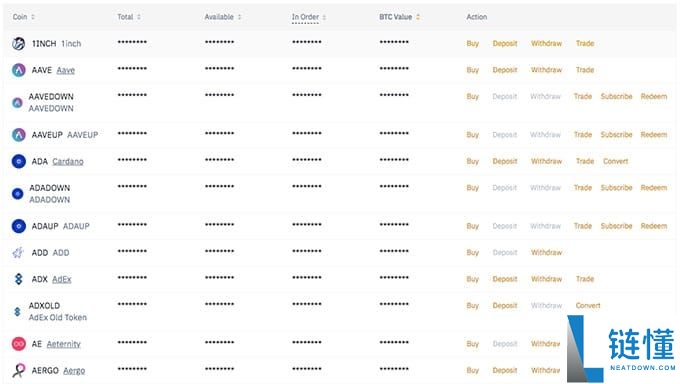The width and height of the screenshot is (680, 384).
Task: Click the AAVEDOWN coin icon
Action: tap(17, 102)
